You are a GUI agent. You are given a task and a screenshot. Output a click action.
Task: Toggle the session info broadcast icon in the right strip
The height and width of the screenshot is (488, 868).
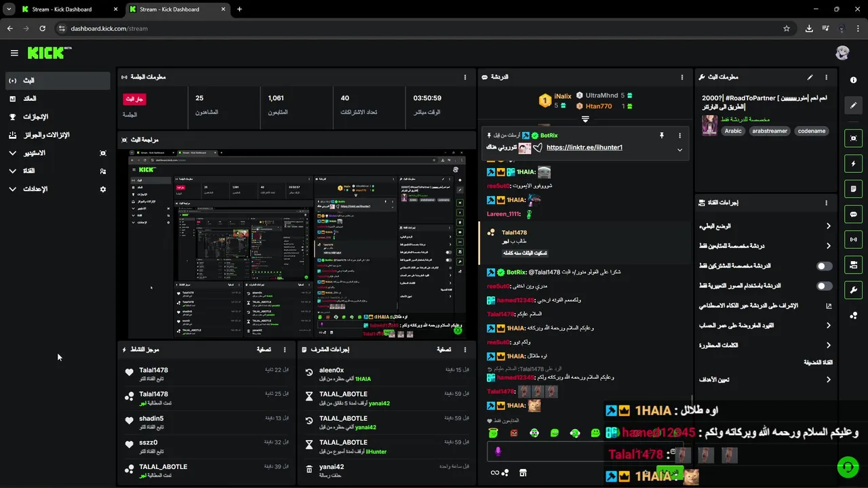tap(853, 239)
